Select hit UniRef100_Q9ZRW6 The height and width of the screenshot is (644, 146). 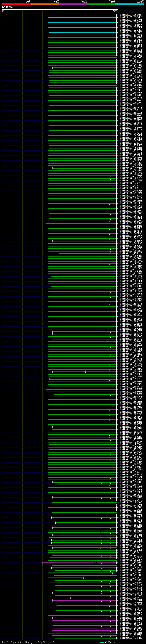tap(131, 20)
